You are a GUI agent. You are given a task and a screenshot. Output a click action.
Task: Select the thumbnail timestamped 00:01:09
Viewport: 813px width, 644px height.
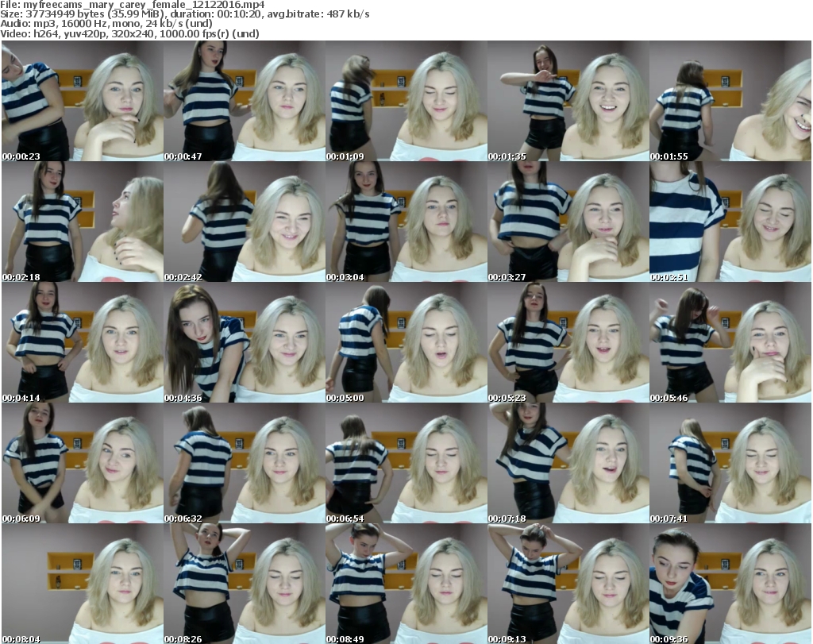pyautogui.click(x=406, y=101)
